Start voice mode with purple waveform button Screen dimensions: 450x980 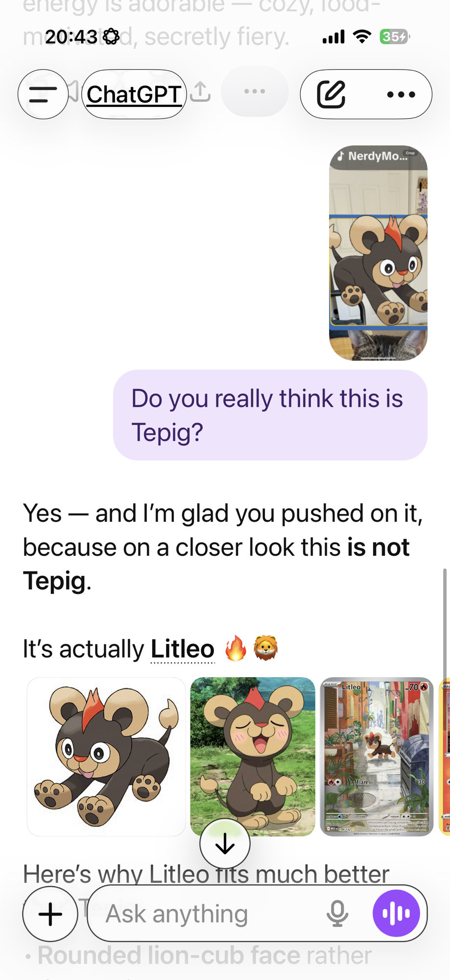396,913
